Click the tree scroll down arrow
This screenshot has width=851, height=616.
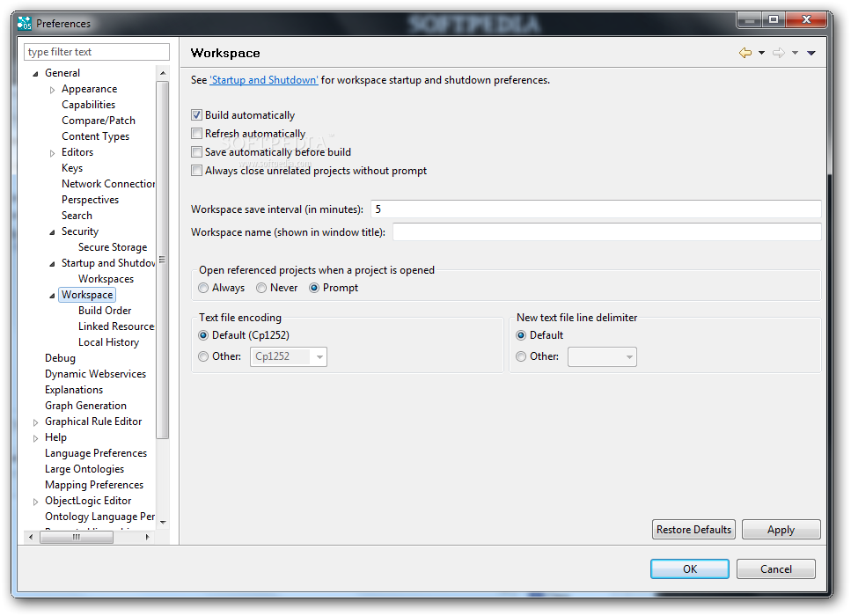163,522
